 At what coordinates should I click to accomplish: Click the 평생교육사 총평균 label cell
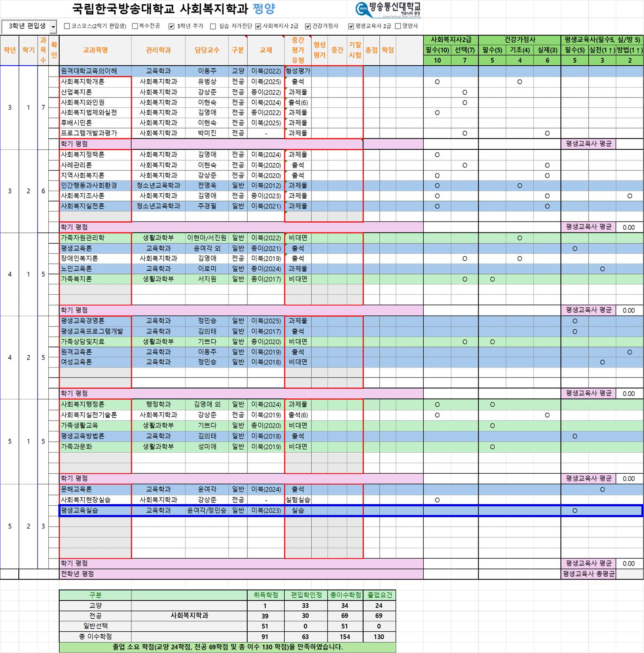click(588, 574)
